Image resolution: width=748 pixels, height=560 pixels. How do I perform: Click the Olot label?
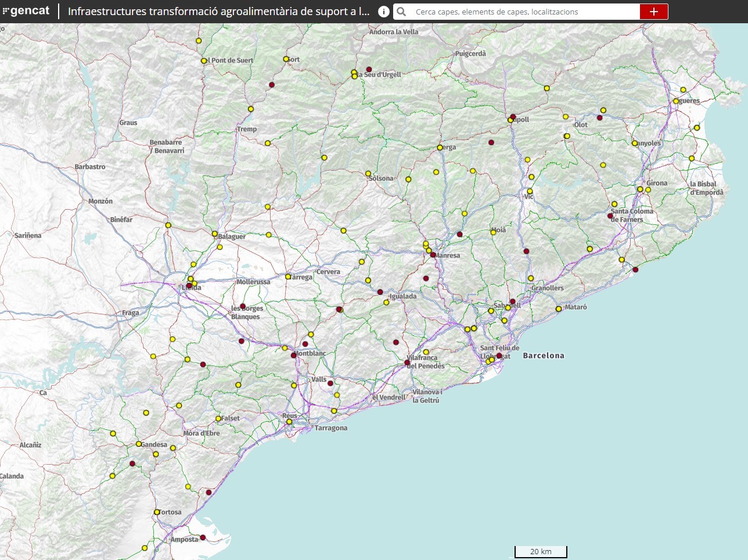tap(581, 125)
